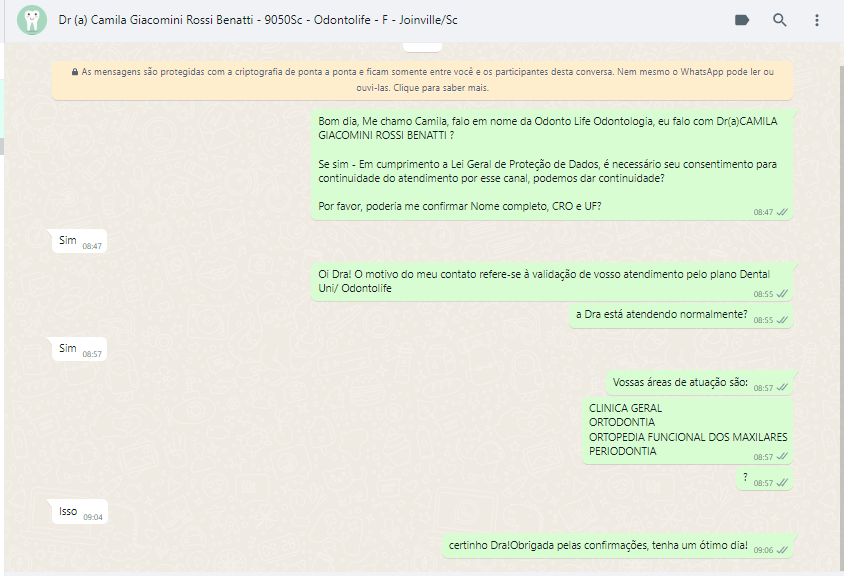Click 'CLINICA GERAL' line in specialties message

coord(625,408)
